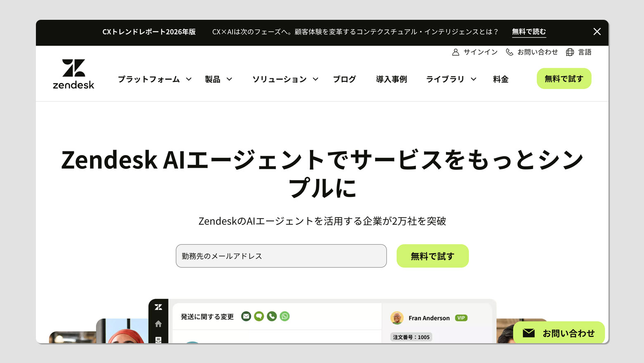Click the CXトレンドレポート2026年版 banner title
The image size is (644, 363).
point(149,32)
